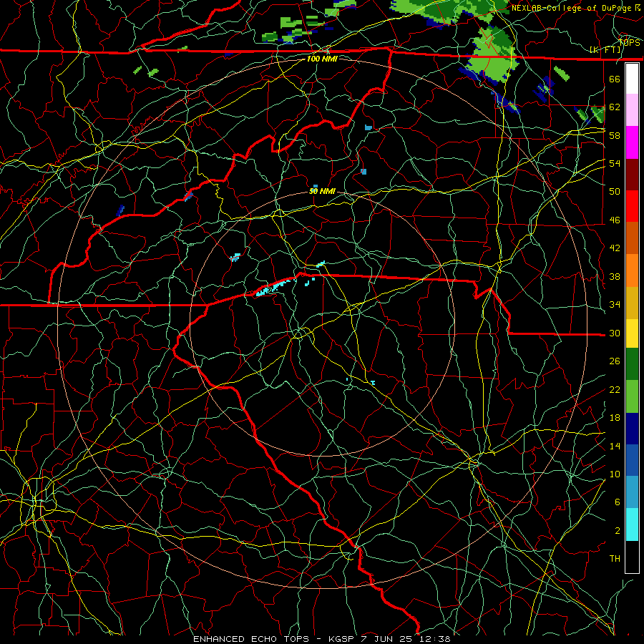Select the '58' scale label
The image size is (644, 644).
point(615,135)
